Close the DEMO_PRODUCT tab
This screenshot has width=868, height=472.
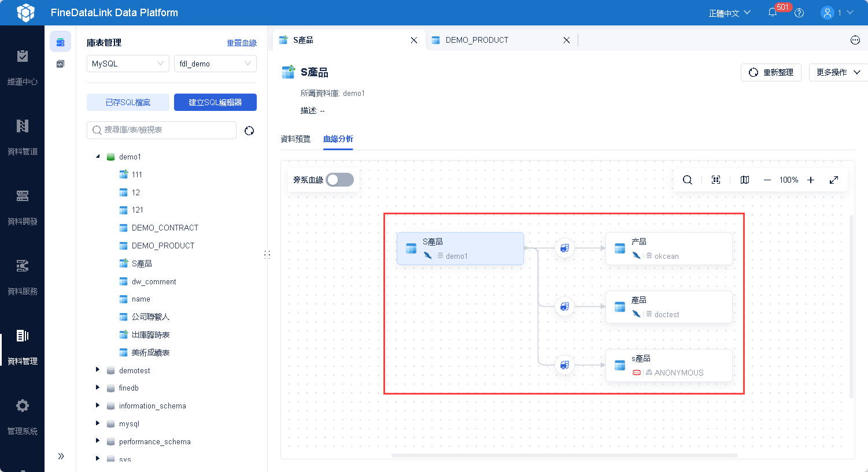567,40
